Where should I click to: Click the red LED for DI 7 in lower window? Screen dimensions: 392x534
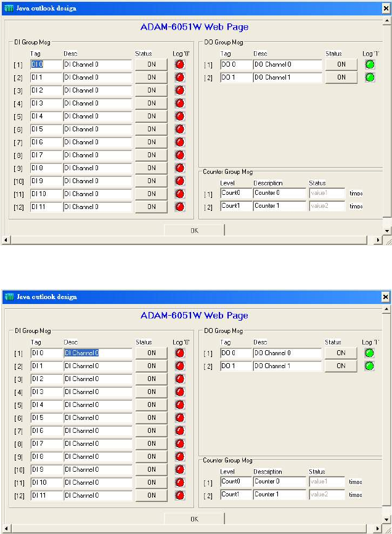click(x=180, y=443)
